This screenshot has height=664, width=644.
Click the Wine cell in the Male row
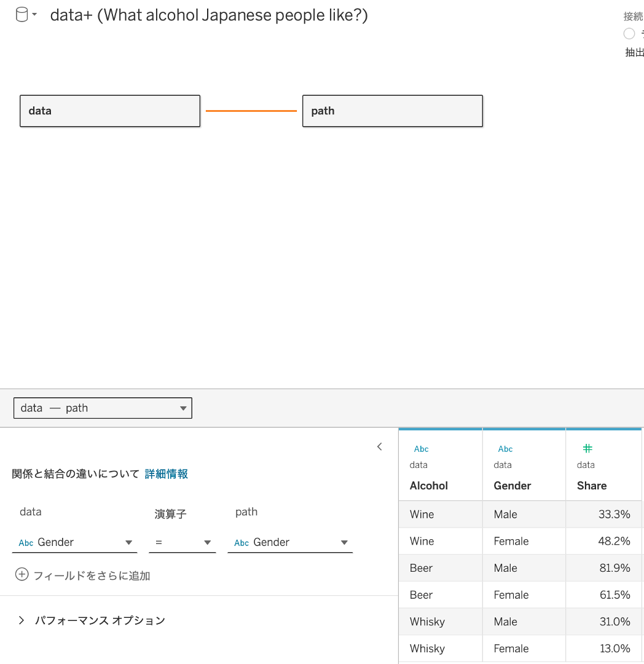tap(441, 514)
